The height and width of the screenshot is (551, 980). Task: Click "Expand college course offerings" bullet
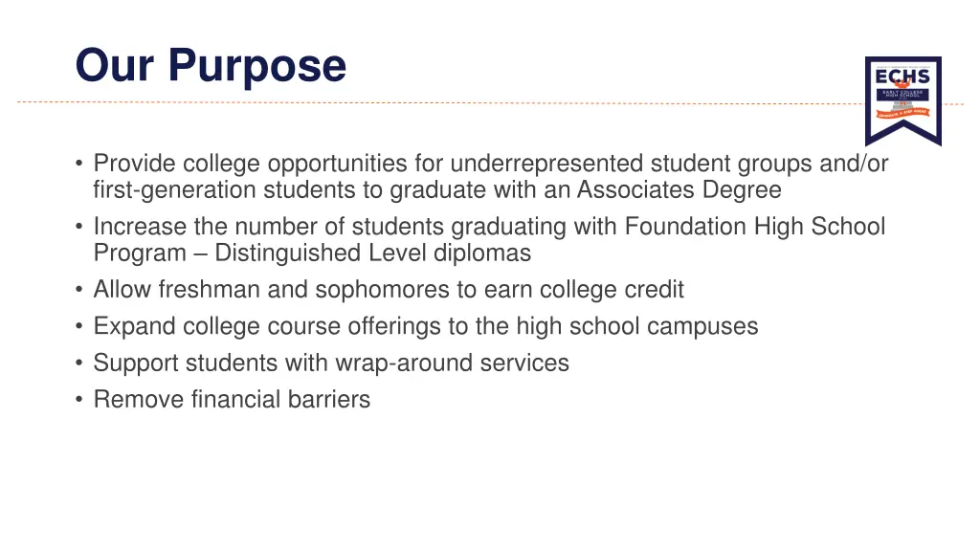(426, 326)
